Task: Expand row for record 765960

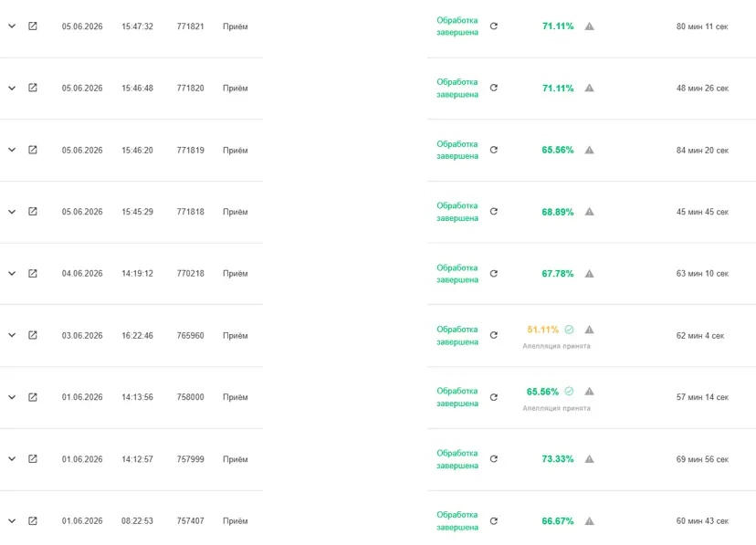Action: (12, 335)
